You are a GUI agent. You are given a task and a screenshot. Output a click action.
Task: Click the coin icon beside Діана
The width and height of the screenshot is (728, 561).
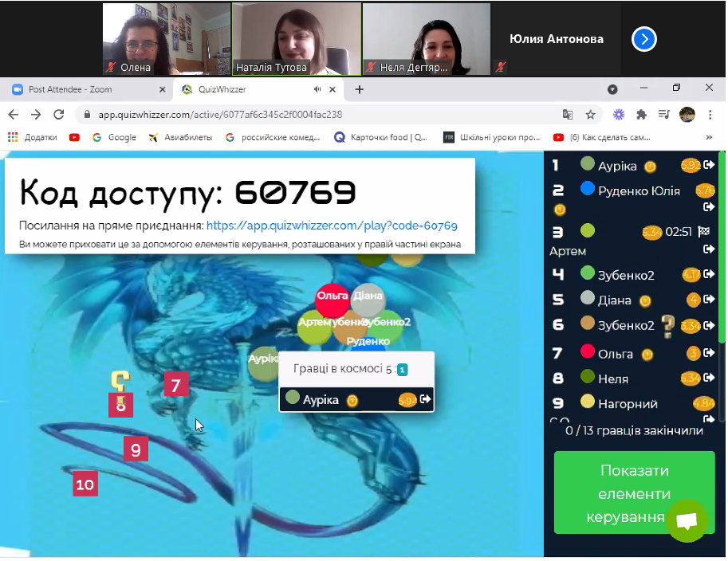[x=645, y=301]
